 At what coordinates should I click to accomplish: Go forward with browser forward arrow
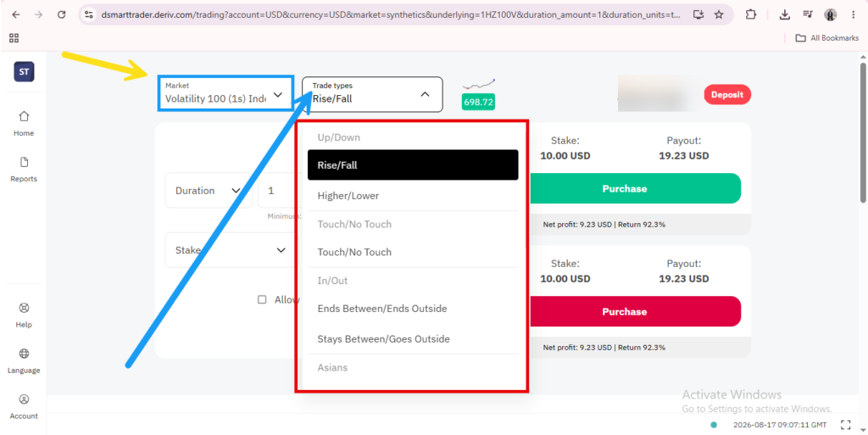point(38,15)
